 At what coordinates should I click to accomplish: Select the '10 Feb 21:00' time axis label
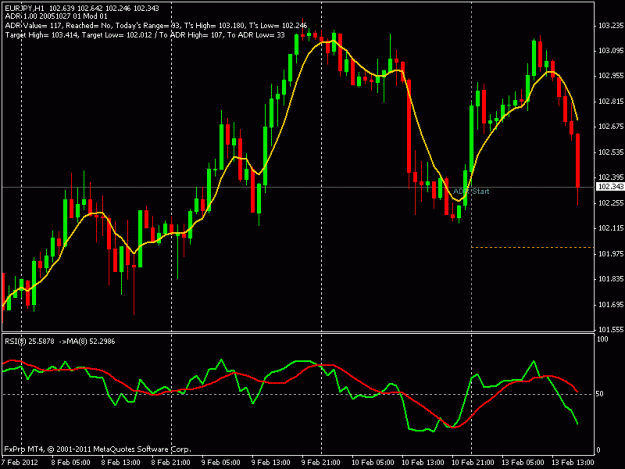click(x=473, y=463)
